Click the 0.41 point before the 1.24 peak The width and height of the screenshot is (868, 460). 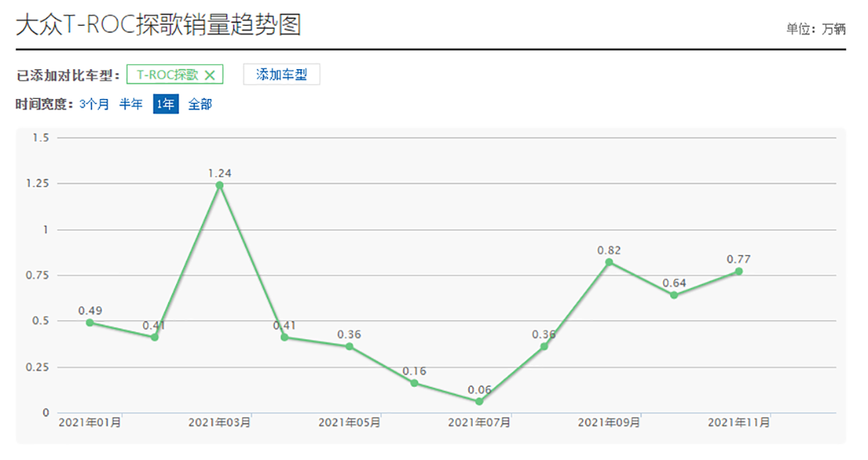(154, 337)
